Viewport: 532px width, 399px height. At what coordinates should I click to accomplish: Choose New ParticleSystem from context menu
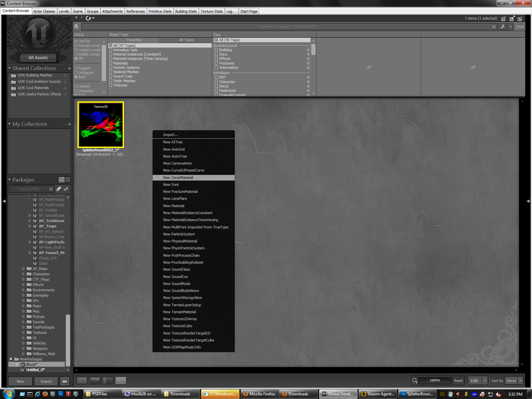[194, 234]
